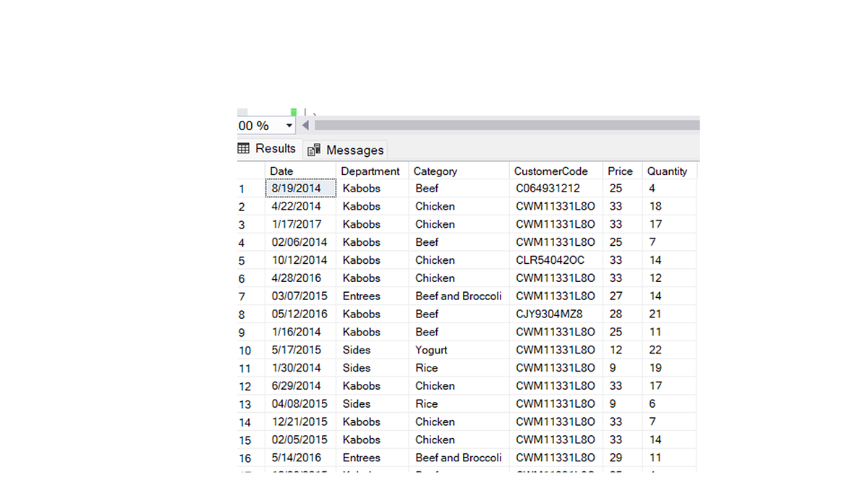
Task: Switch to the Messages tab
Action: tap(354, 150)
